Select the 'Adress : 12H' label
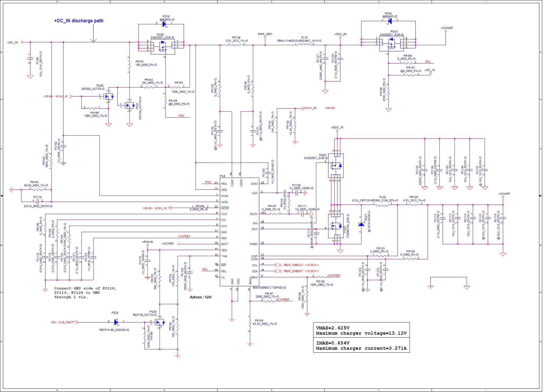The image size is (546, 392). 200,297
